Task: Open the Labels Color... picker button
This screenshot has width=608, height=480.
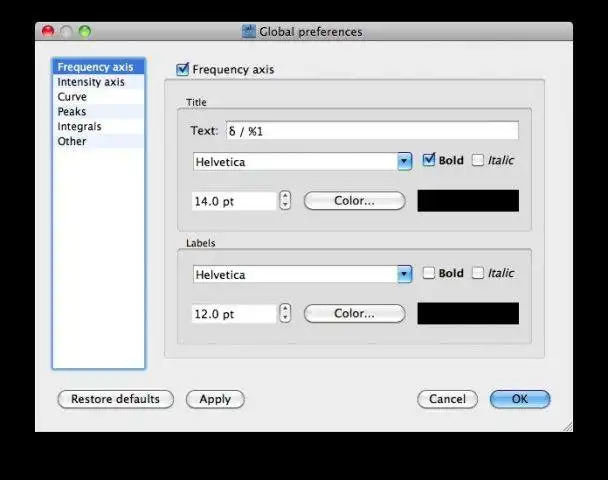Action: tap(354, 313)
